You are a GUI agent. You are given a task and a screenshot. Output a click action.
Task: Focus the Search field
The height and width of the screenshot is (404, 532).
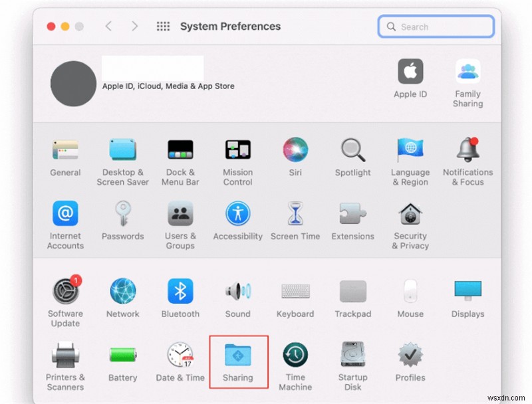(436, 27)
